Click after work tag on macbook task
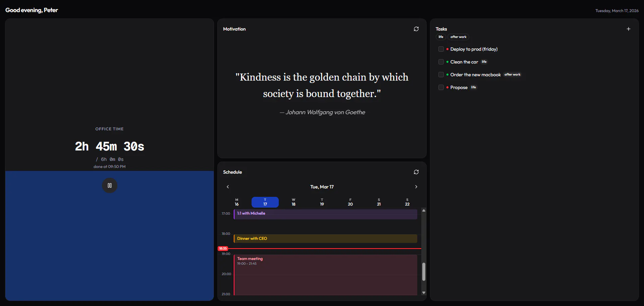Image resolution: width=644 pixels, height=306 pixels. coord(513,75)
